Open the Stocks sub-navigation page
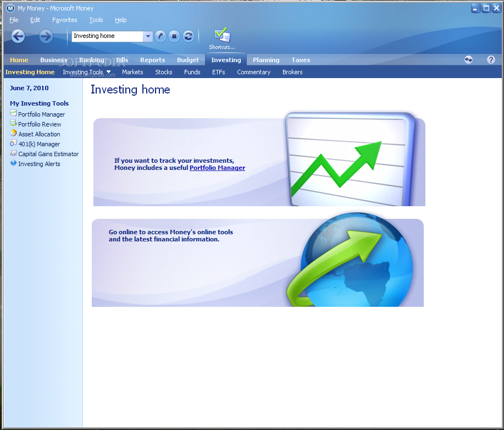 pyautogui.click(x=164, y=72)
